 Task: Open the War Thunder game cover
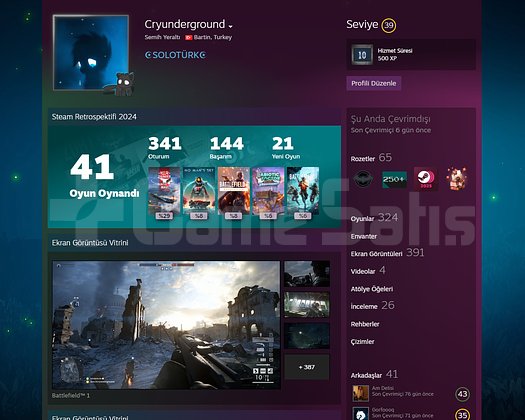[x=164, y=190]
